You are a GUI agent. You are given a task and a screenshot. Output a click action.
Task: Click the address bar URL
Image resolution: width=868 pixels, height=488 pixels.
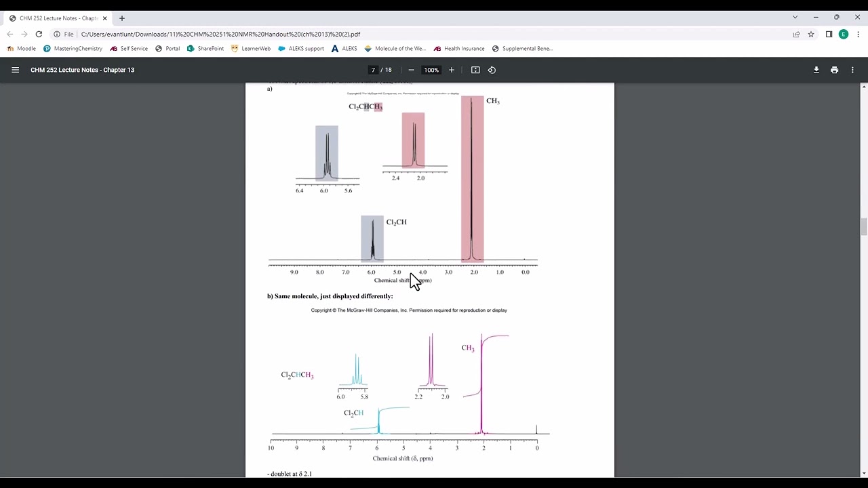click(220, 34)
